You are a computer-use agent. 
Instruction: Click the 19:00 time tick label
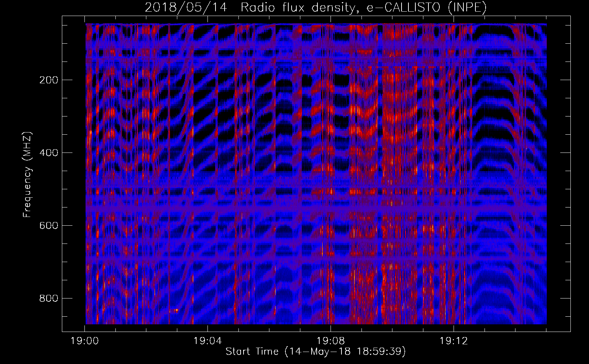[x=85, y=341]
